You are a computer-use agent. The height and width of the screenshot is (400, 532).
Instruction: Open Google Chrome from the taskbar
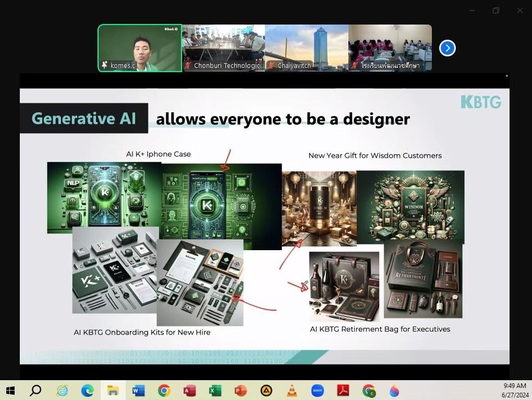coord(164,390)
